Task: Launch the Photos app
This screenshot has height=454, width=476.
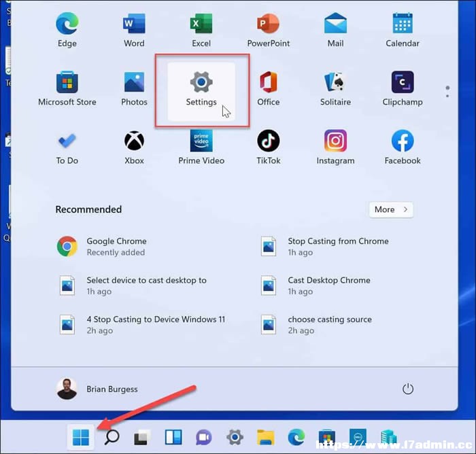Action: (x=134, y=88)
